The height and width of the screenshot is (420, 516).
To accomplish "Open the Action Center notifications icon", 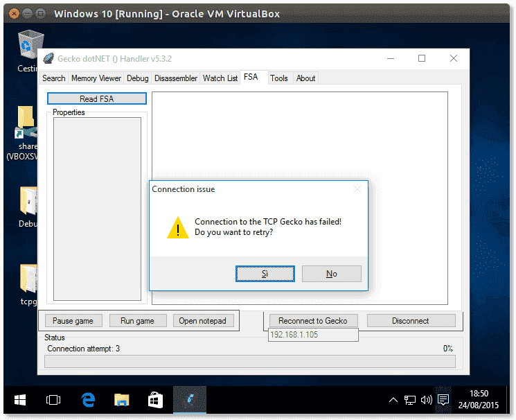I will tap(443, 400).
